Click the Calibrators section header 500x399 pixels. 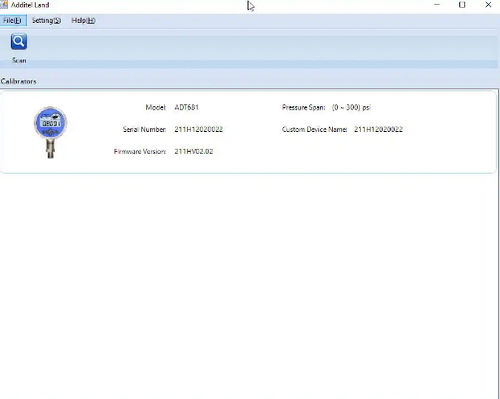point(18,81)
